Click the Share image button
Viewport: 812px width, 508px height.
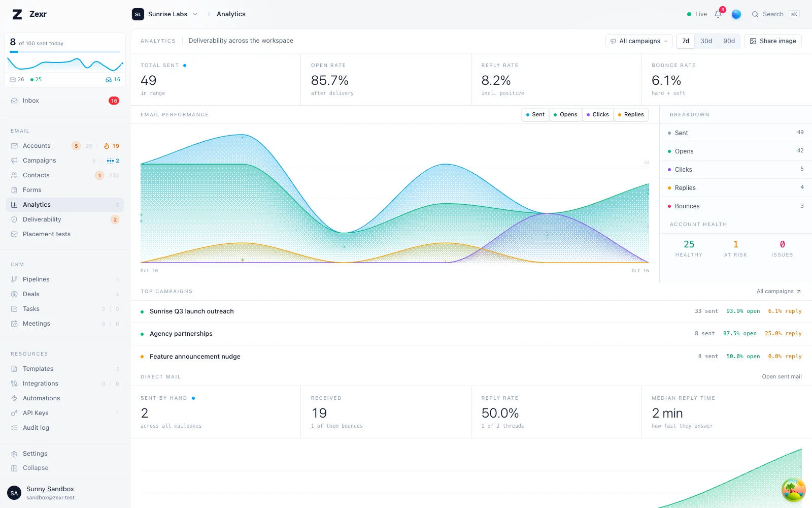[772, 41]
